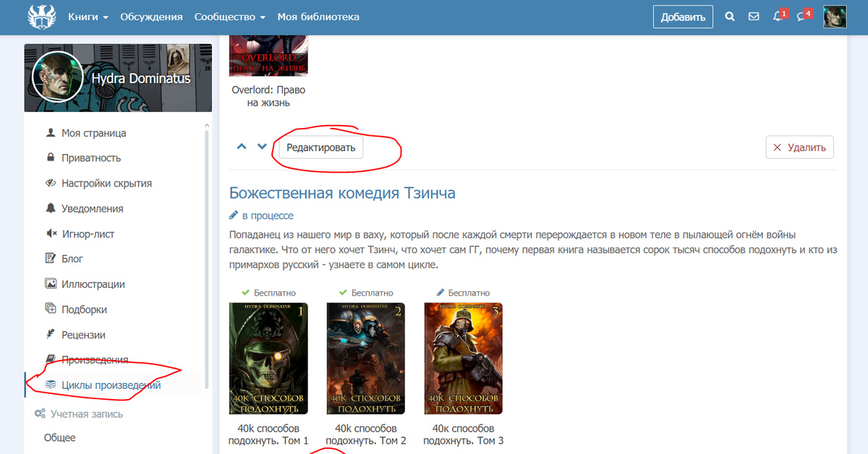This screenshot has width=868, height=454.
Task: Click the Редактировать button
Action: coord(321,147)
